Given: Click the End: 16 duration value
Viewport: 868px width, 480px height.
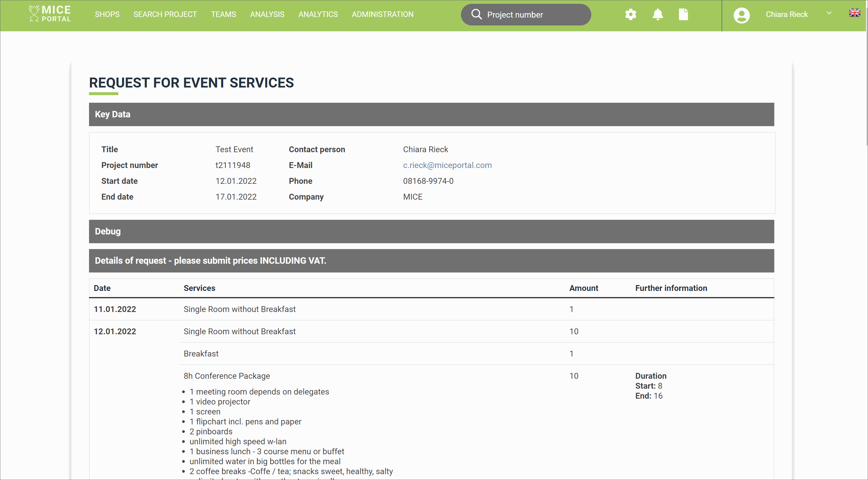Looking at the screenshot, I should pos(649,396).
